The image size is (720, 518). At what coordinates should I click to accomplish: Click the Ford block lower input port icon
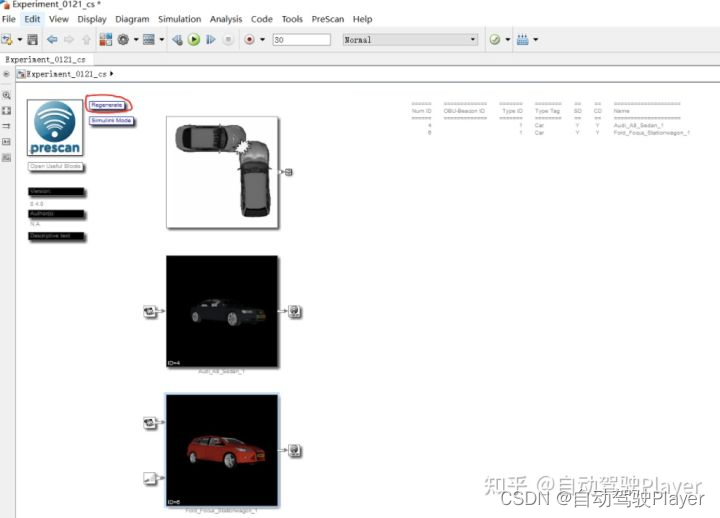coord(150,479)
